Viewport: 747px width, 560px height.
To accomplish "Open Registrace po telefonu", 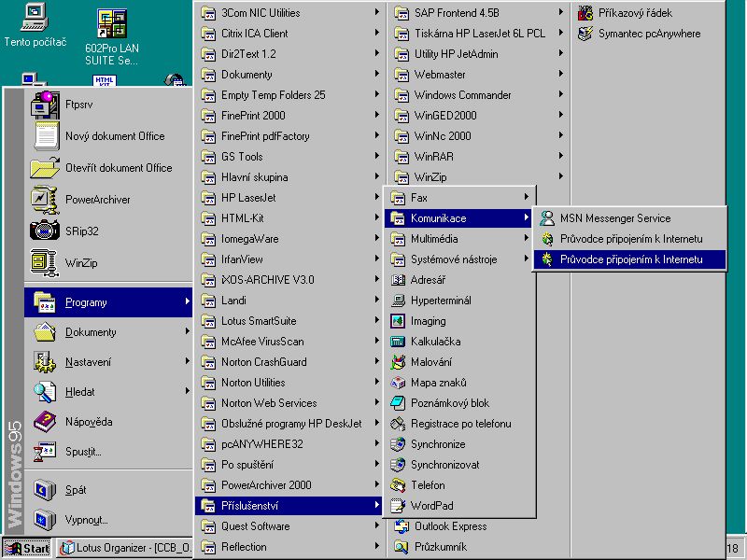I will tap(459, 424).
